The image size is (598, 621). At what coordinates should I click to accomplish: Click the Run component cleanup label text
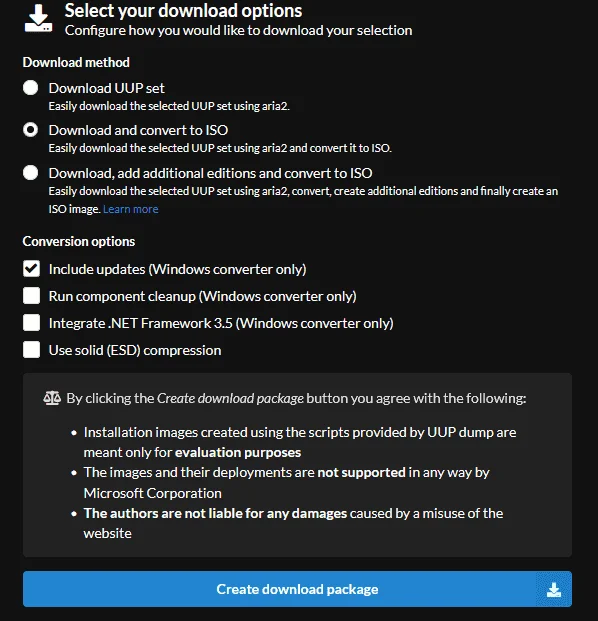click(x=202, y=296)
